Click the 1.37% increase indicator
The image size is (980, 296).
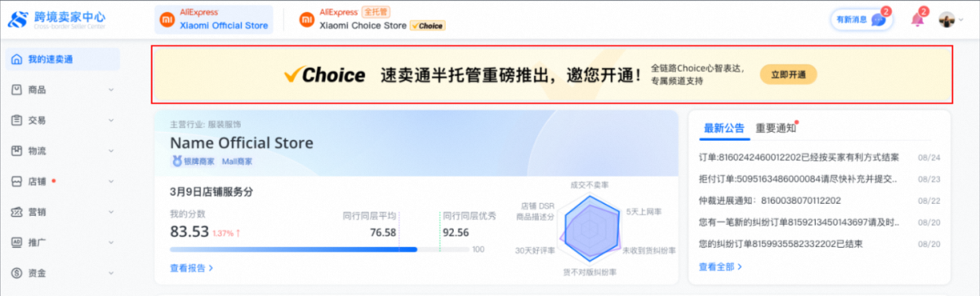tap(225, 233)
